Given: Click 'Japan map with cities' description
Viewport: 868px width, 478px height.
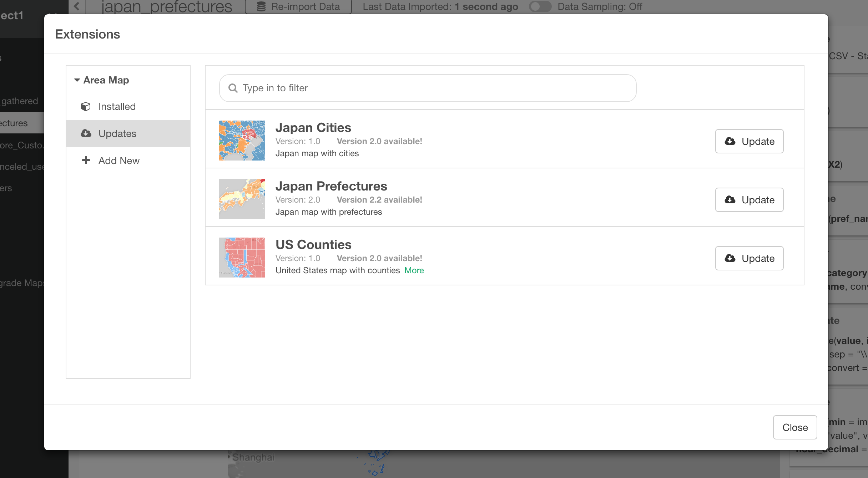Looking at the screenshot, I should (317, 153).
